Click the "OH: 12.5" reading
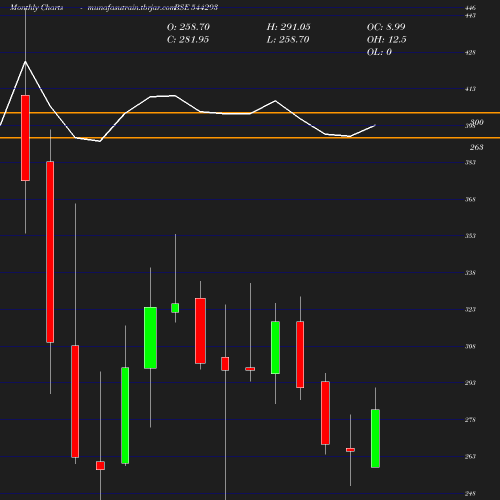The width and height of the screenshot is (500, 500). [387, 40]
